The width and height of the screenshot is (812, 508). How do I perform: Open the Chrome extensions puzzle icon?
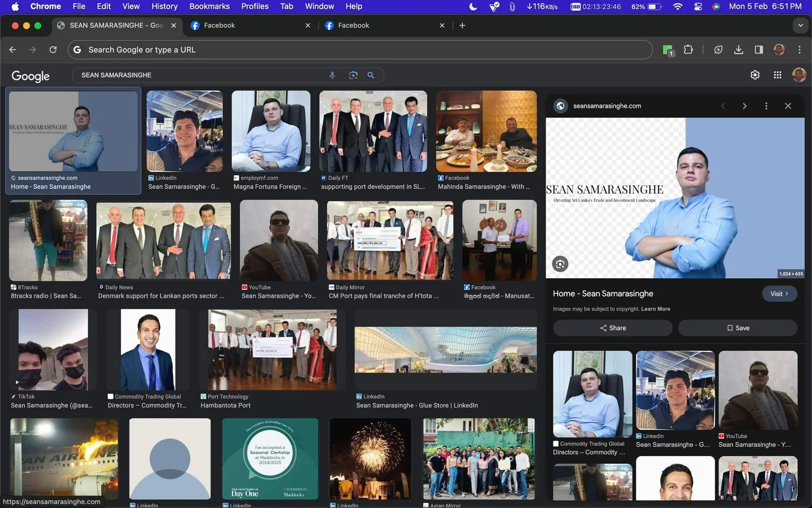click(688, 50)
